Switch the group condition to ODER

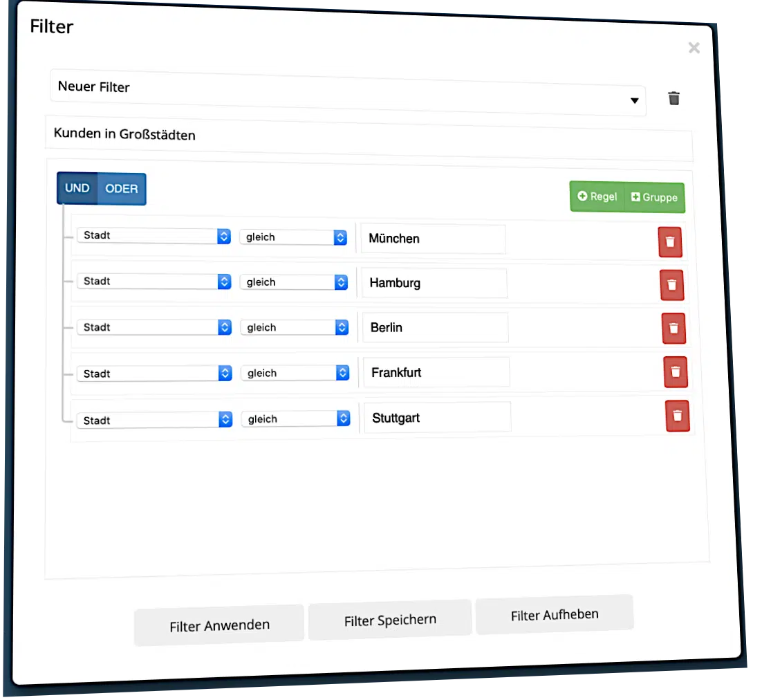tap(122, 189)
